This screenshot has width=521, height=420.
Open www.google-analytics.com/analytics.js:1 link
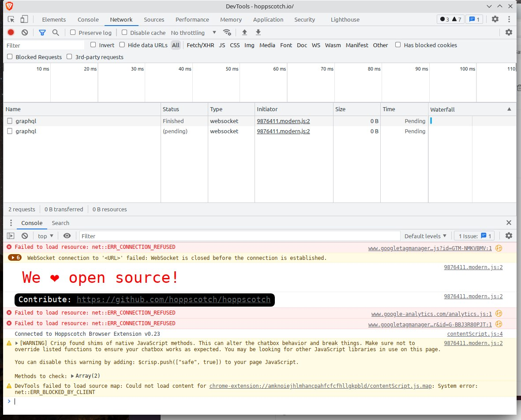(431, 314)
